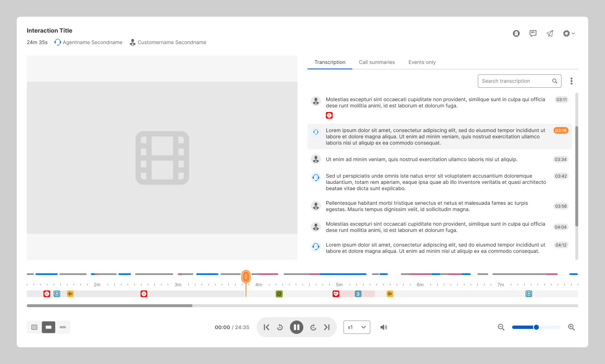Open the x1 playback speed dropdown
Screen dimensions: 605x364
[356, 327]
